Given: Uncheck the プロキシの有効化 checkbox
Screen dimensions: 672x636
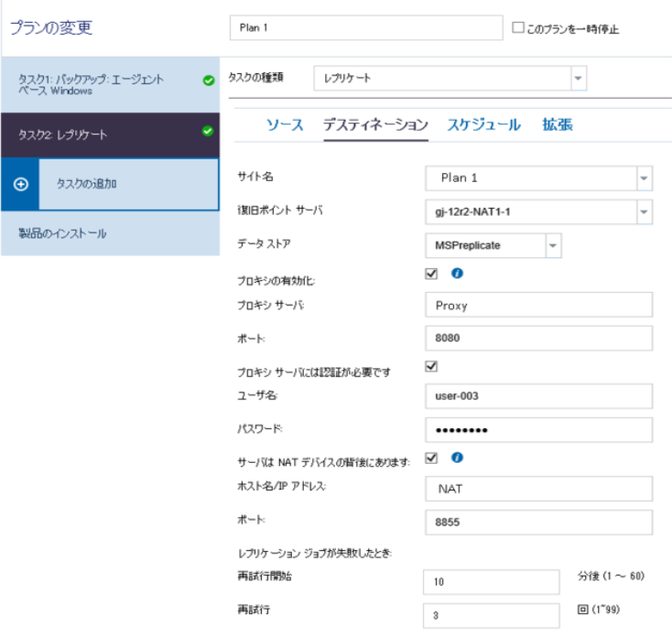Looking at the screenshot, I should (x=432, y=274).
